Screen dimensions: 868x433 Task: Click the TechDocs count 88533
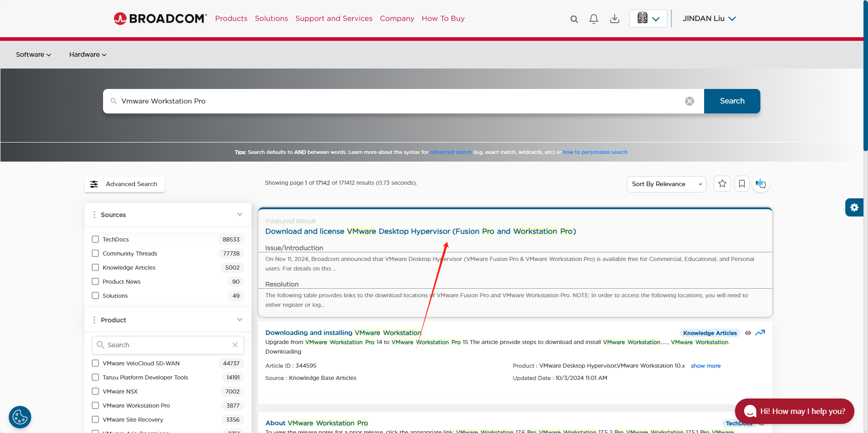click(x=231, y=239)
